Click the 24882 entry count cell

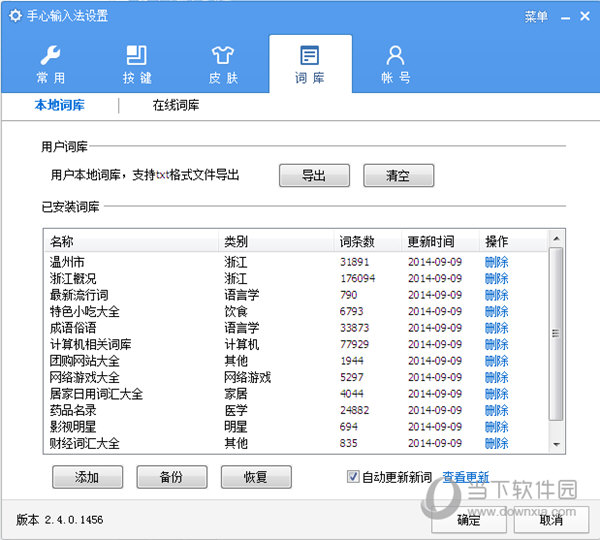(355, 410)
